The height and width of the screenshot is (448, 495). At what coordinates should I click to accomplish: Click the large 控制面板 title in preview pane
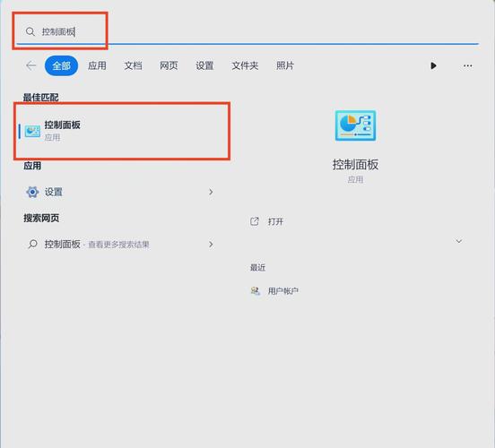(x=355, y=165)
